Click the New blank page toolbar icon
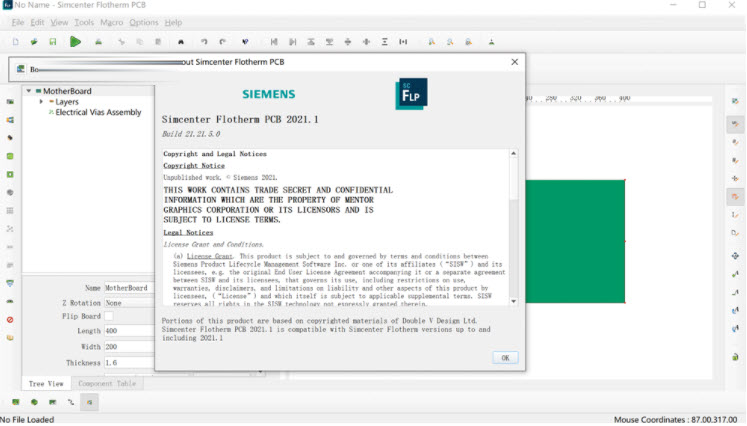 15,42
